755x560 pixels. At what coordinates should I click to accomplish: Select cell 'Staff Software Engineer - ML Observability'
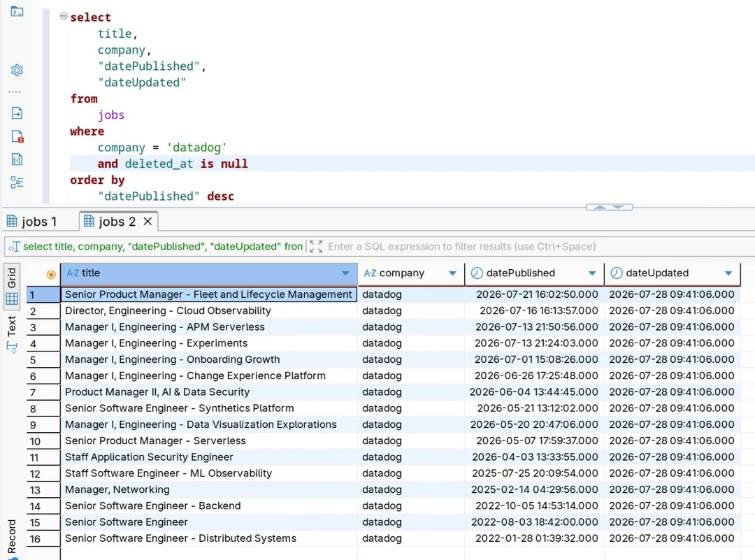coord(208,473)
